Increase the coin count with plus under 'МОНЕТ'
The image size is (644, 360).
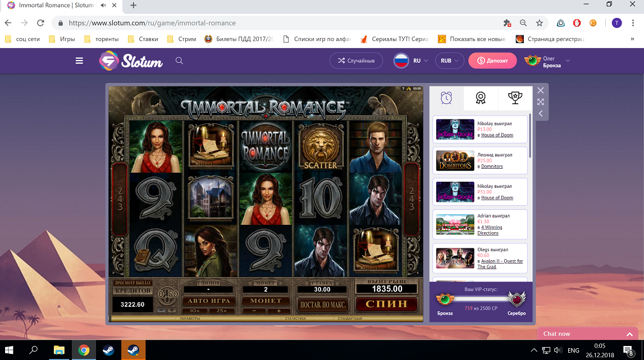[278, 311]
